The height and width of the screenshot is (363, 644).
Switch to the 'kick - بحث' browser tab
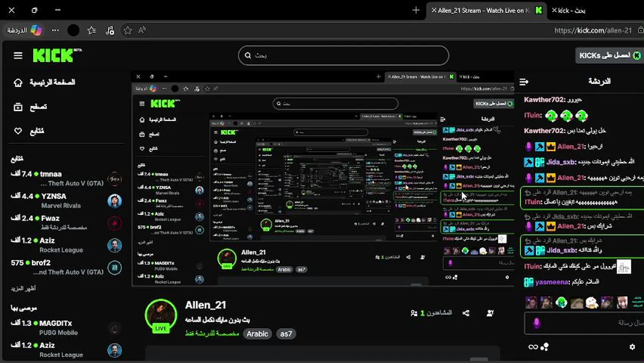572,10
